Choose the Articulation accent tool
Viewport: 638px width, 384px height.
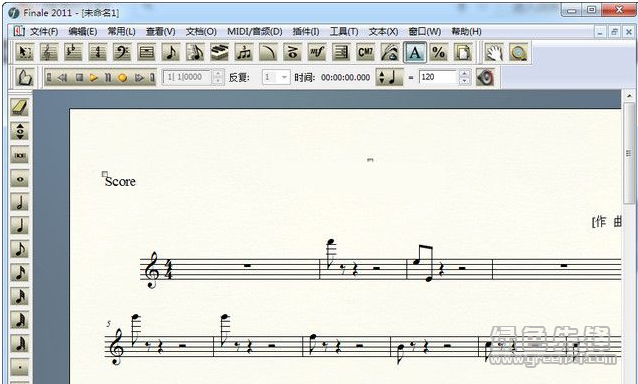(x=292, y=52)
